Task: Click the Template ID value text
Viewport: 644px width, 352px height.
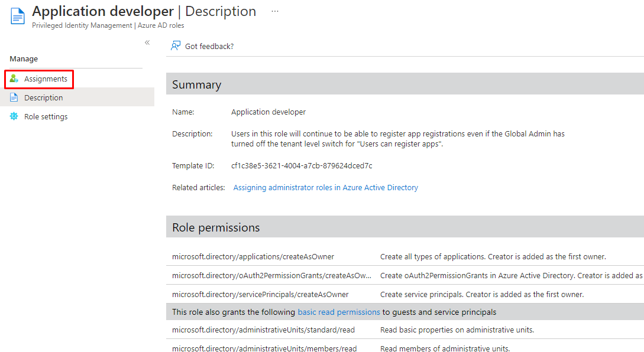Action: click(302, 165)
